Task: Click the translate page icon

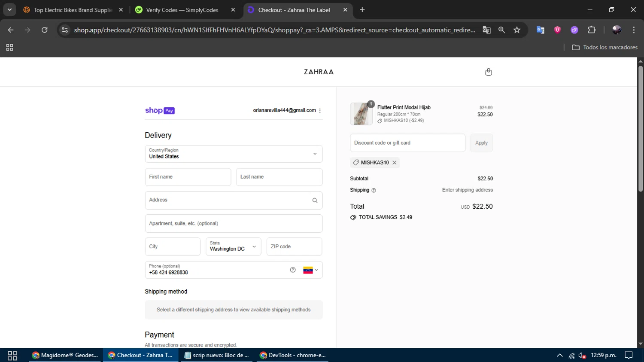Action: tap(486, 30)
